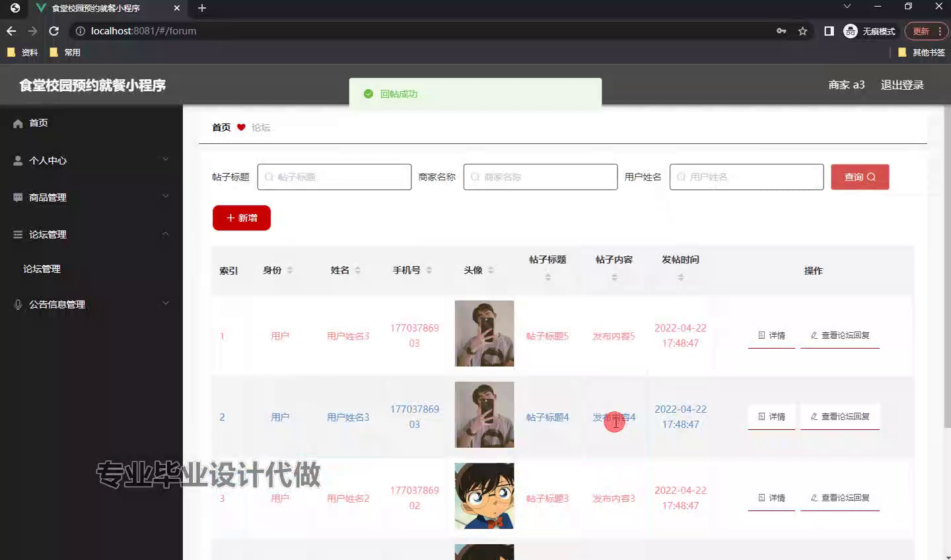Open 查看论坛回复 for 帖子标题4 row
Screen dimensions: 951x560
840,417
